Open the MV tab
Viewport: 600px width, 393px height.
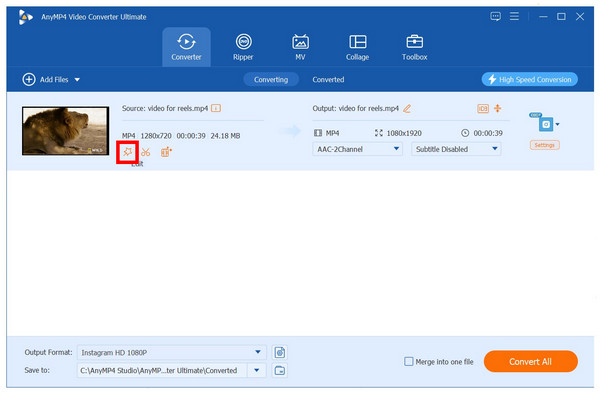(x=300, y=47)
